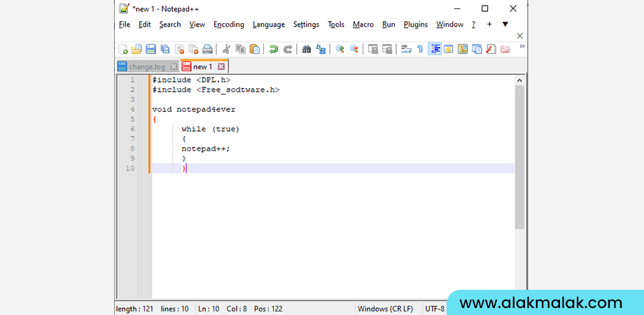
Task: Open the Run menu
Action: pos(388,24)
